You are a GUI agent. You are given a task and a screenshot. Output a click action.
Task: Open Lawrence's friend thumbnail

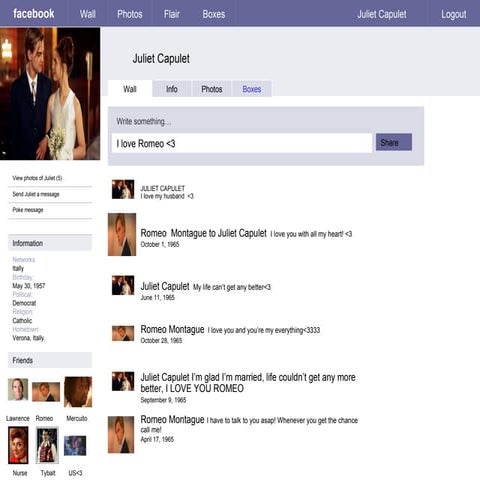[x=18, y=389]
